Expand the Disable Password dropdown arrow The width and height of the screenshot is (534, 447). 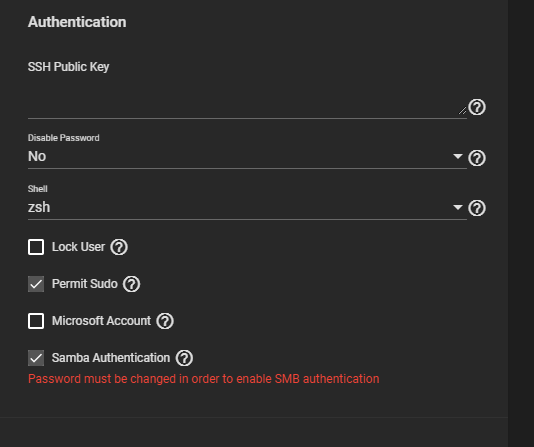pyautogui.click(x=458, y=156)
